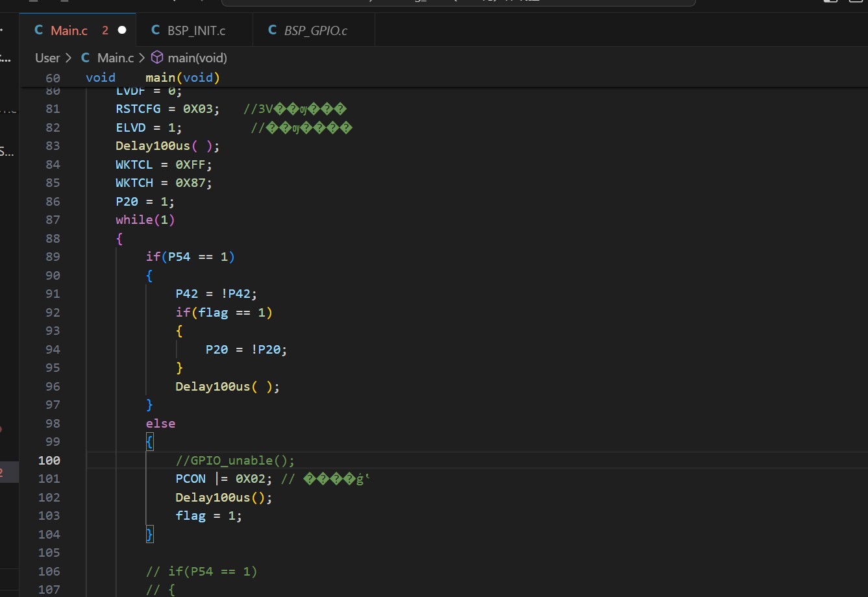Click on flag = 1 on line 103
The height and width of the screenshot is (597, 868).
tap(208, 515)
